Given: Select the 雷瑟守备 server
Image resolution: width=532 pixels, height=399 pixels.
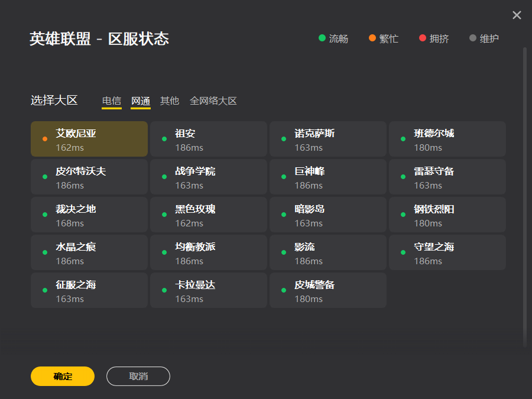Looking at the screenshot, I should point(447,177).
